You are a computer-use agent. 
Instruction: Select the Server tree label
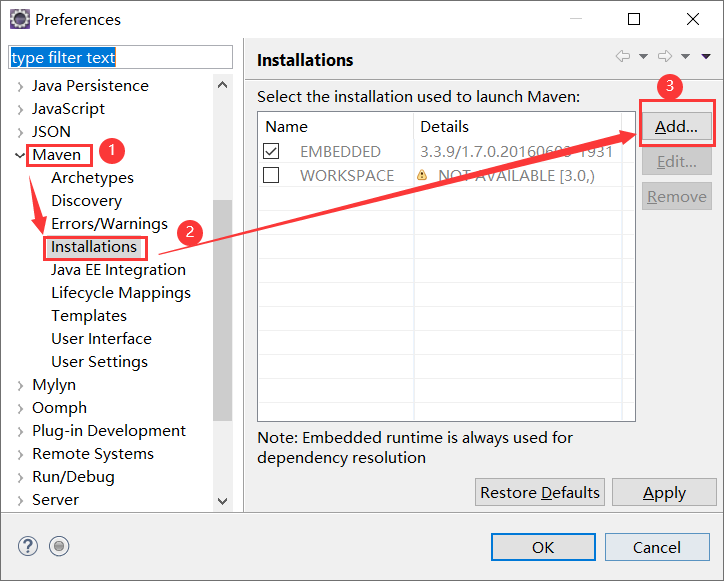pos(55,500)
